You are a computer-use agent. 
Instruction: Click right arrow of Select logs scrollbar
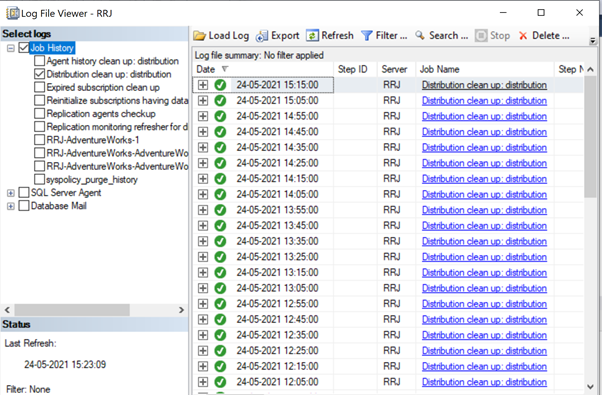pyautogui.click(x=181, y=310)
